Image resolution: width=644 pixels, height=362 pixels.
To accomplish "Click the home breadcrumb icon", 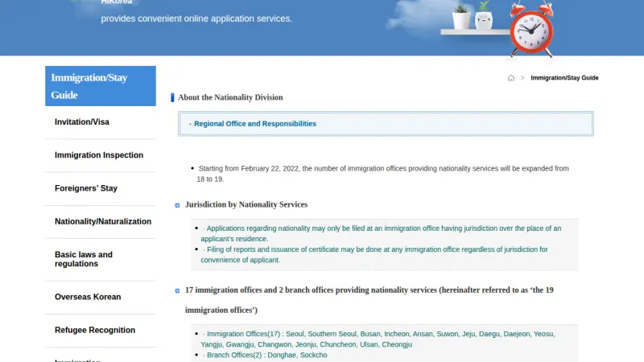I will [511, 78].
